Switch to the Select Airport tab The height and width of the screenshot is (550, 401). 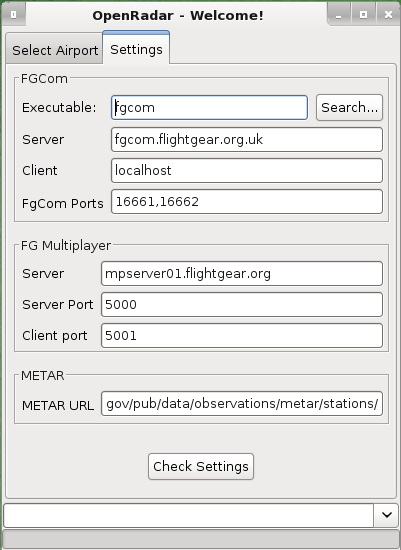point(54,48)
